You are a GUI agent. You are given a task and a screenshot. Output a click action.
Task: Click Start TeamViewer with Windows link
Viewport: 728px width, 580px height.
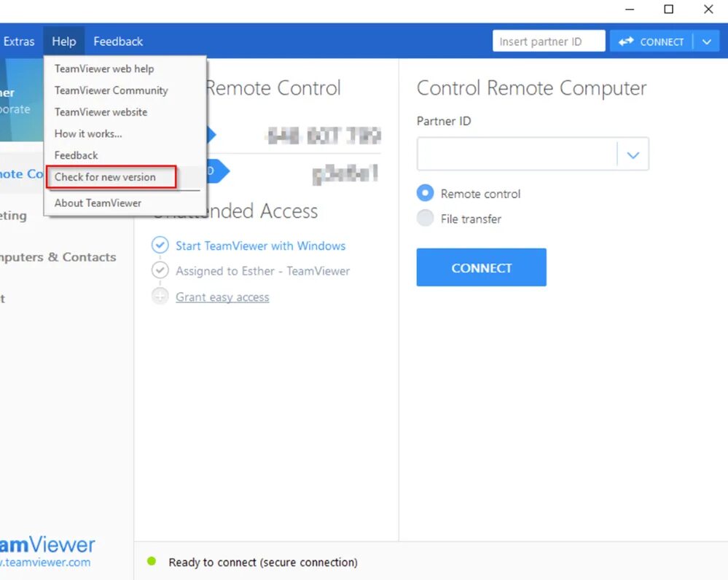click(260, 246)
